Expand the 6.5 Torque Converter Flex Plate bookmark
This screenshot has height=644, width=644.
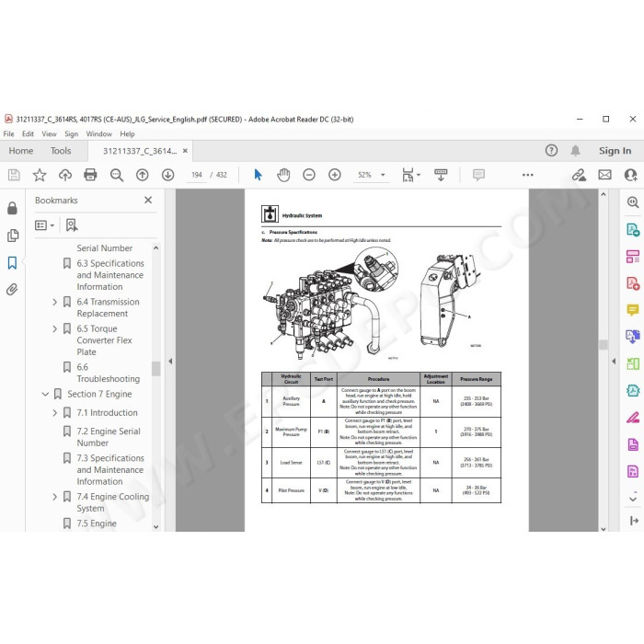[x=54, y=329]
